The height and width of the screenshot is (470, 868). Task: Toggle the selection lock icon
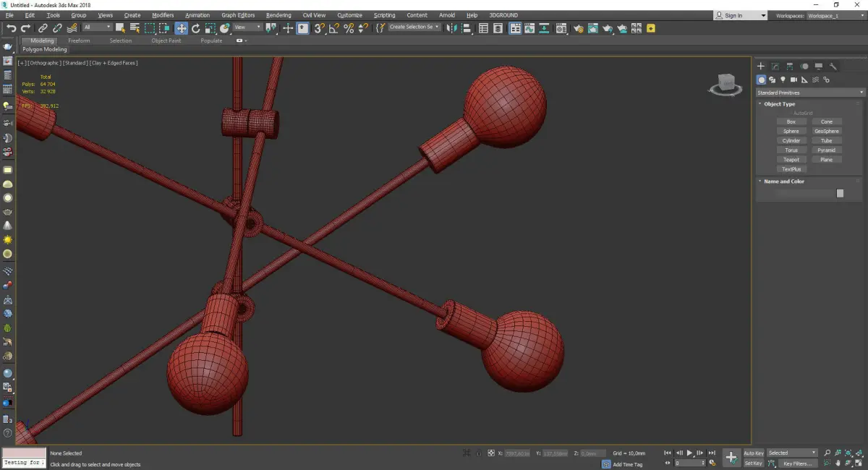[x=478, y=453]
